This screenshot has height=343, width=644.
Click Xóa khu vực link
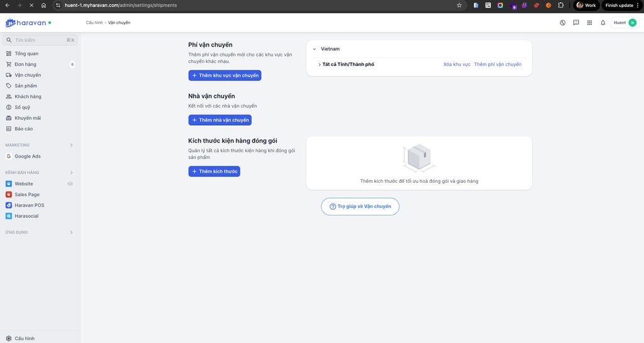click(x=457, y=65)
